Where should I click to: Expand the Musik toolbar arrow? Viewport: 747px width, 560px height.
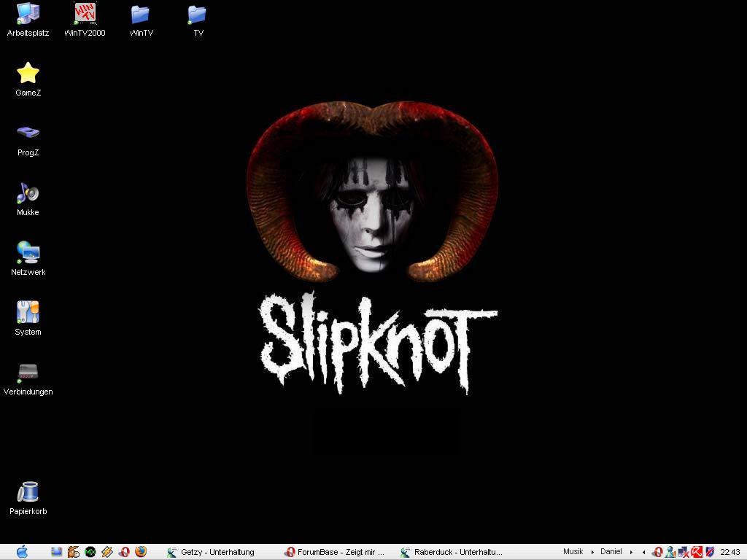(x=592, y=553)
